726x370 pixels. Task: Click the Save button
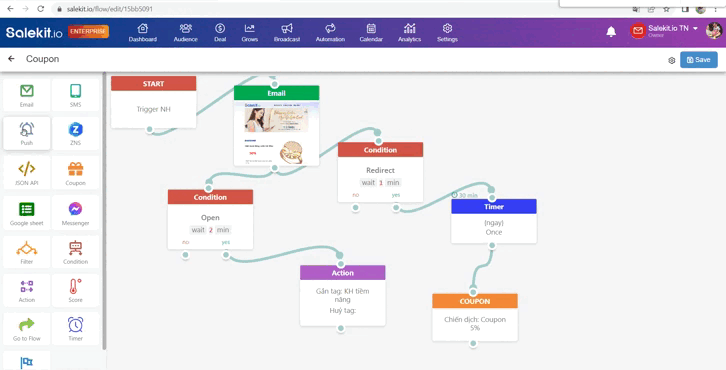[699, 60]
